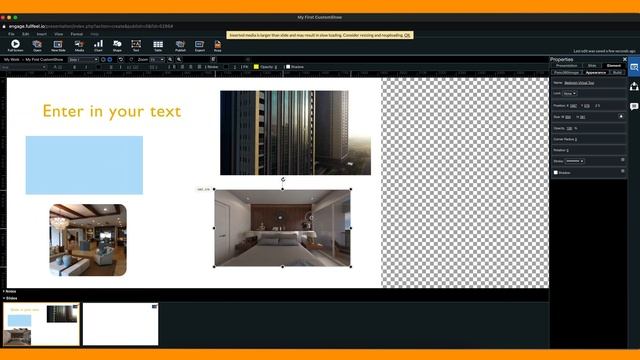Viewport: 640px width, 360px height.
Task: Open the Format menu
Action: [x=77, y=34]
